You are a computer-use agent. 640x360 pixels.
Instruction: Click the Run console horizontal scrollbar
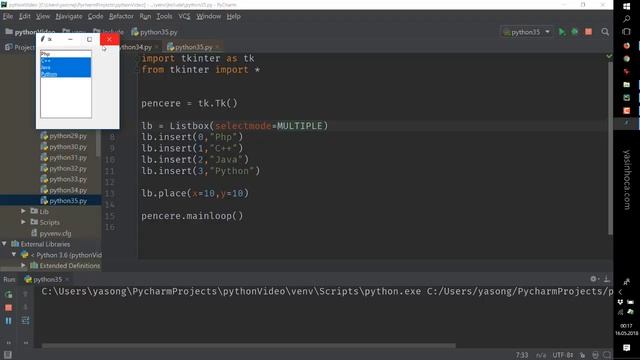tap(249, 345)
